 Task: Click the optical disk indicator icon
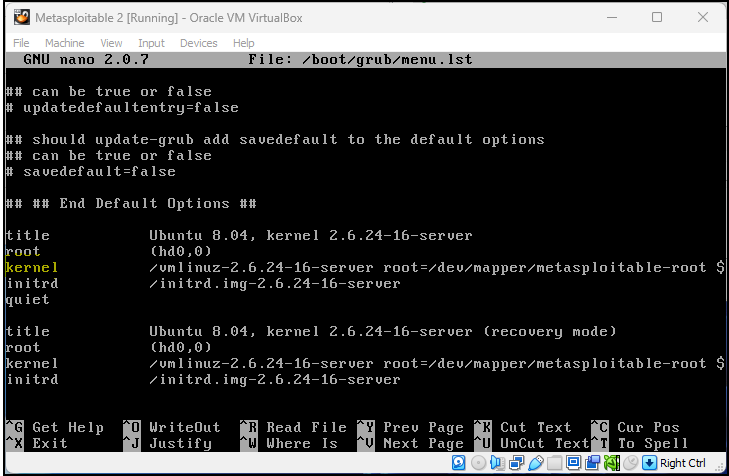(x=478, y=463)
